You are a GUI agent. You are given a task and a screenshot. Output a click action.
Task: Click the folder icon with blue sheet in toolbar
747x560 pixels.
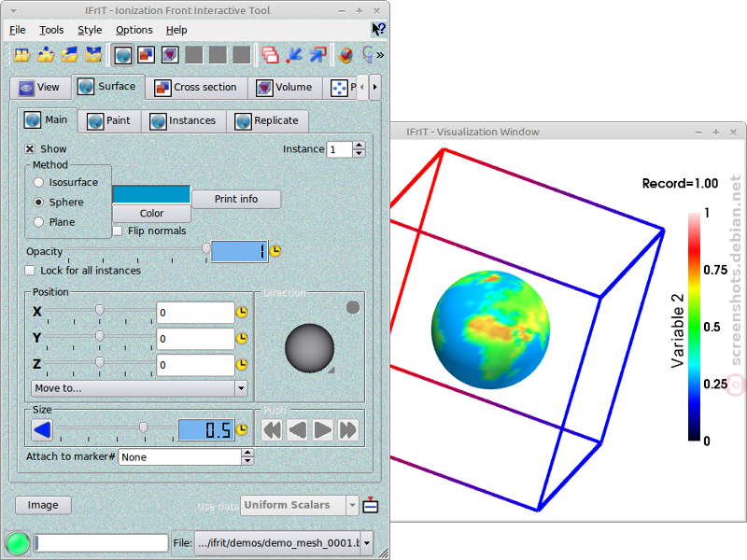pos(69,55)
